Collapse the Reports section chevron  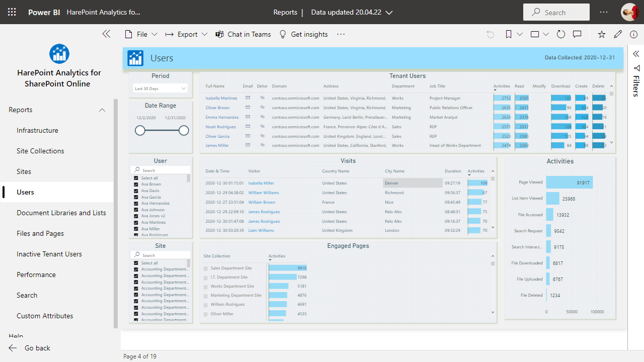tap(102, 110)
